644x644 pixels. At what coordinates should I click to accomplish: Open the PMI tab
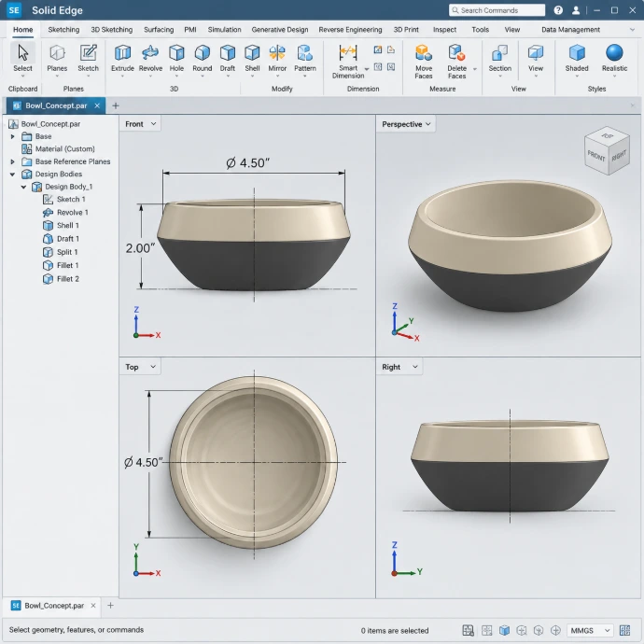[x=190, y=30]
